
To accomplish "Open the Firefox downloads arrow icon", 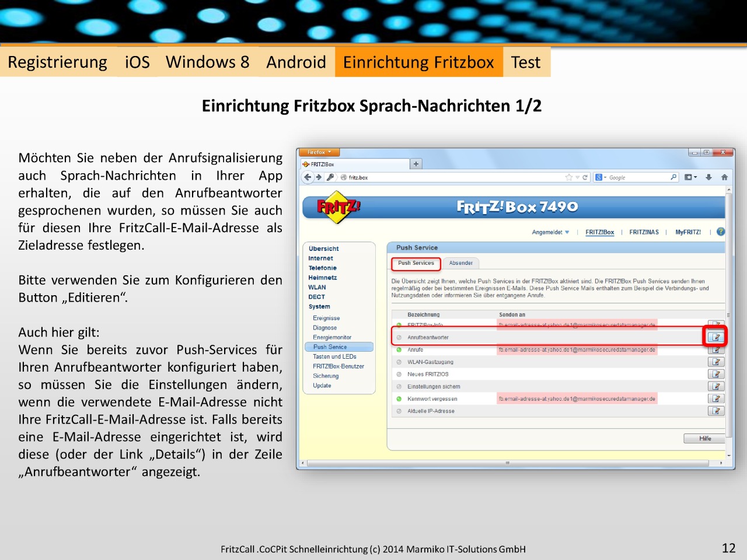I will pyautogui.click(x=708, y=177).
